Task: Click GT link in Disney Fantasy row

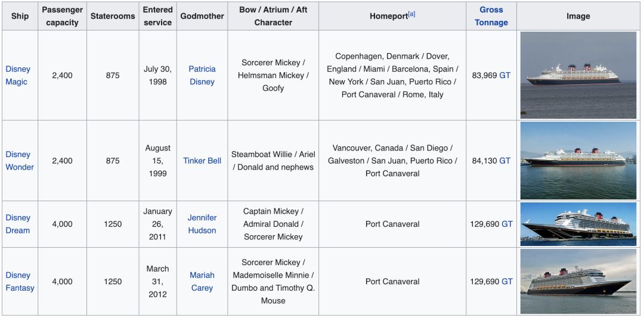Action: (507, 281)
